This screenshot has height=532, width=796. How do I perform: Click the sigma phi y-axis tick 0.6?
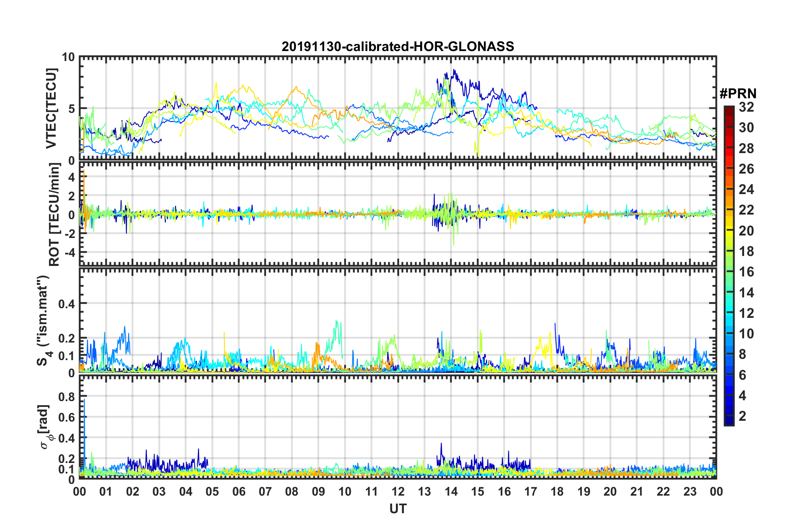[x=66, y=417]
